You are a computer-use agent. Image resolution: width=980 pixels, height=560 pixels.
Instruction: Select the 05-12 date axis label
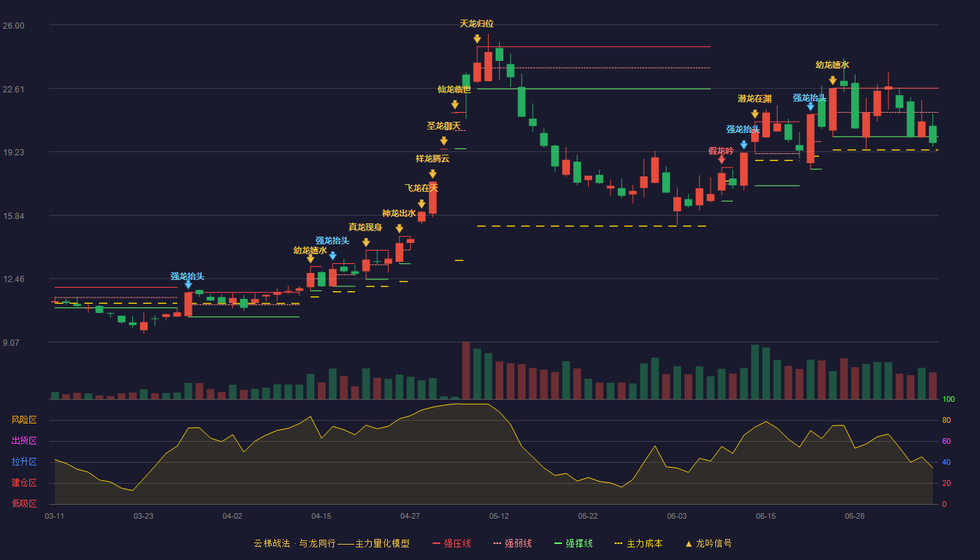tap(499, 516)
